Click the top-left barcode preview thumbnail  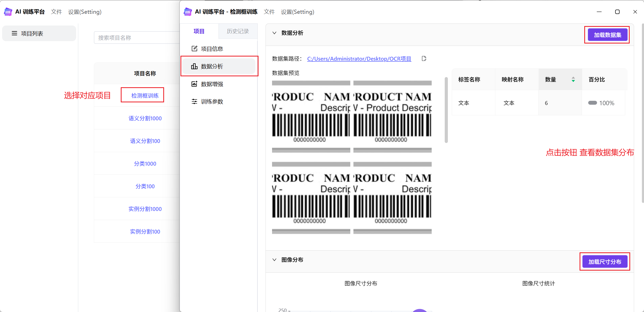[311, 116]
